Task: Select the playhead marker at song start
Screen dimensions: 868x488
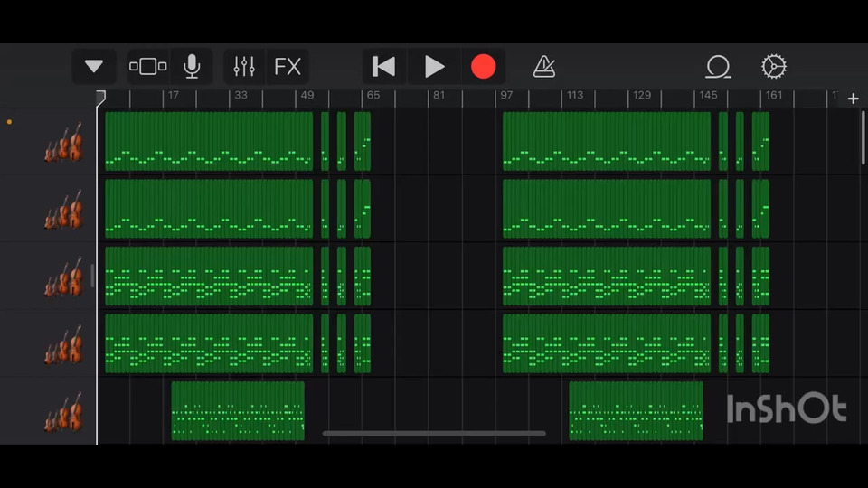Action: [100, 98]
